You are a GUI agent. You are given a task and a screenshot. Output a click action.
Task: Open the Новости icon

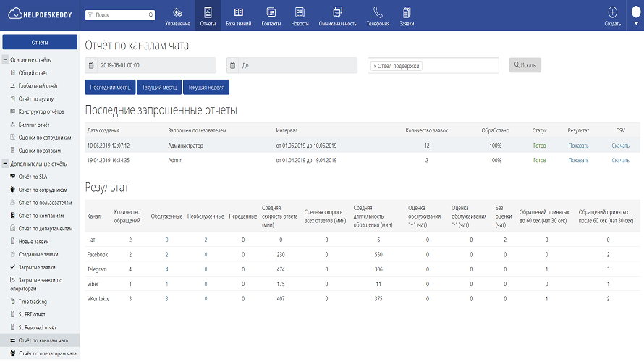[300, 12]
